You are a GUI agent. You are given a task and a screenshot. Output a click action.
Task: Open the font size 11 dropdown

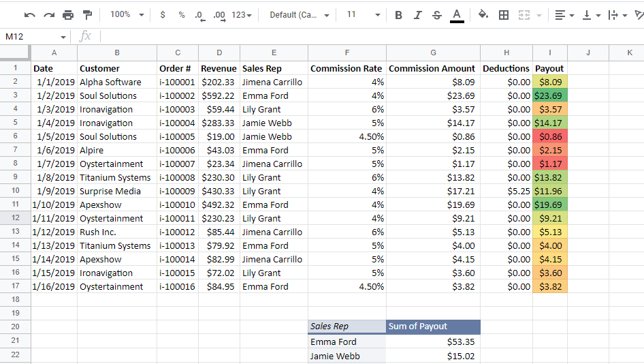(x=363, y=15)
